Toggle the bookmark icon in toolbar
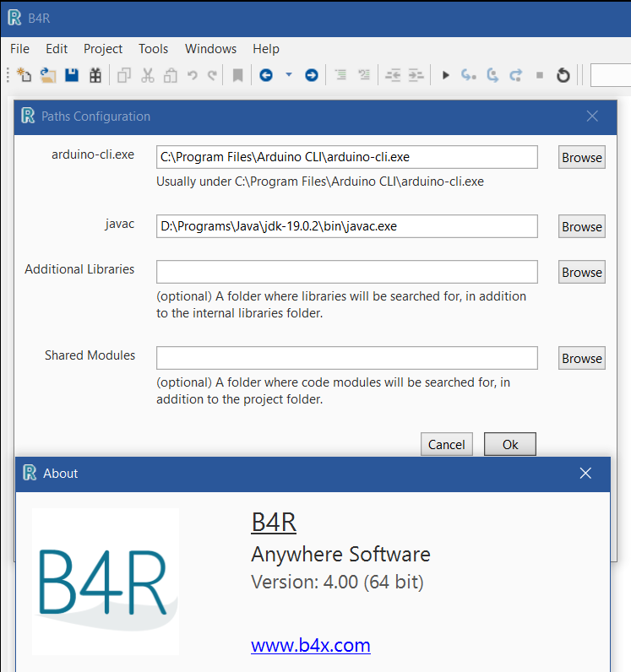 point(237,75)
